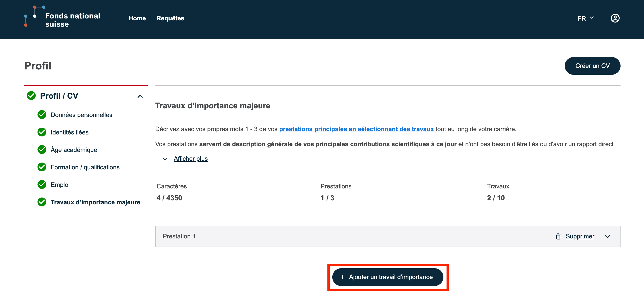
Task: Click the Fonds national suisse logo
Action: click(x=62, y=17)
